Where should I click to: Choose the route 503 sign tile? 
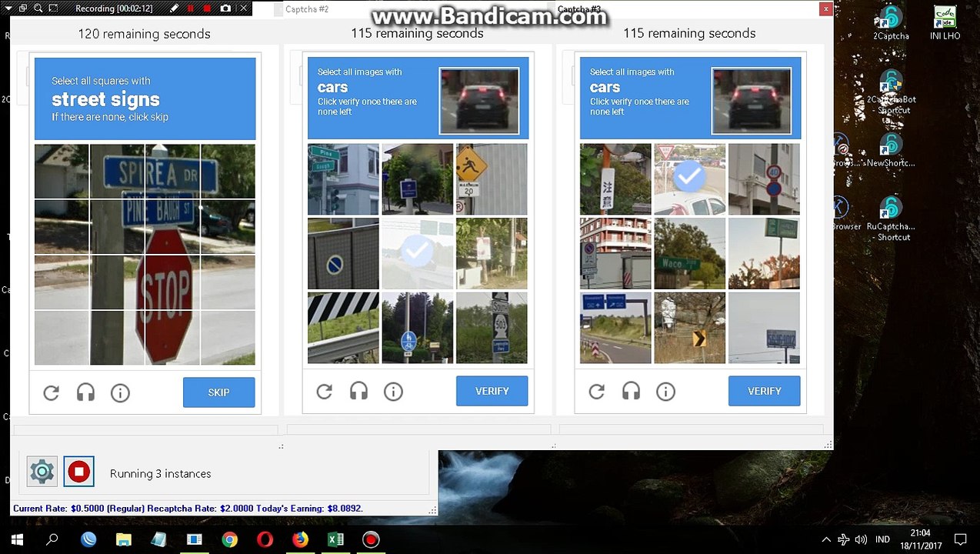click(x=492, y=328)
